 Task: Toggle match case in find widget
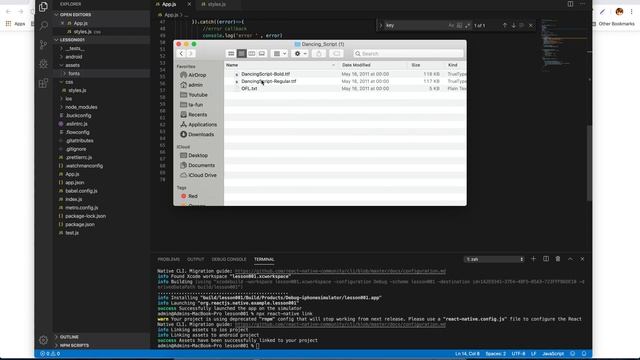(x=451, y=25)
